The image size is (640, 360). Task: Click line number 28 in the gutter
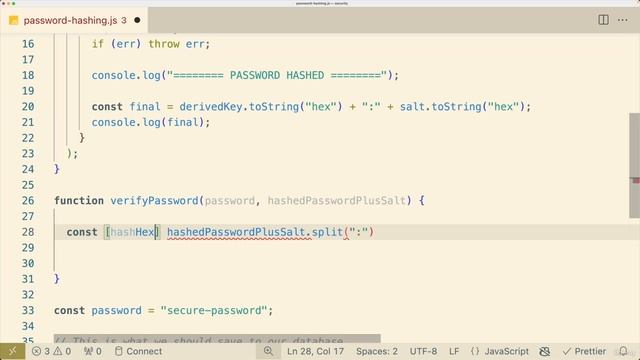tap(28, 232)
